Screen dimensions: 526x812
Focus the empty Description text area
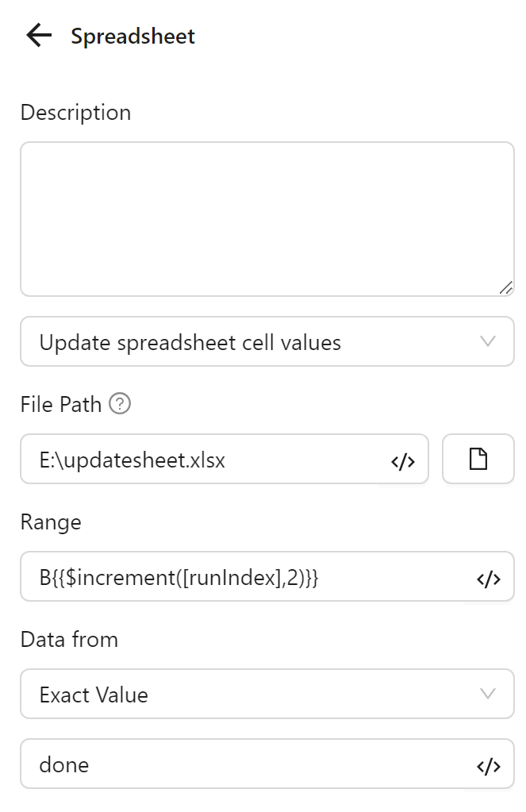pyautogui.click(x=267, y=218)
